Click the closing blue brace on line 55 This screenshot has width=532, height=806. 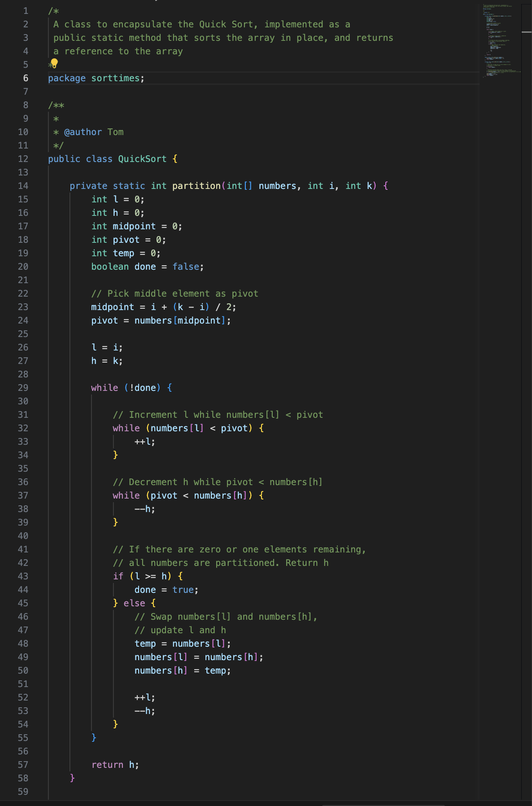click(94, 738)
